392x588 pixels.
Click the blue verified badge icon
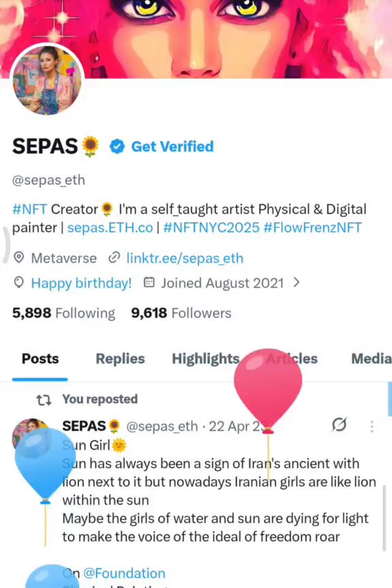[x=117, y=146]
